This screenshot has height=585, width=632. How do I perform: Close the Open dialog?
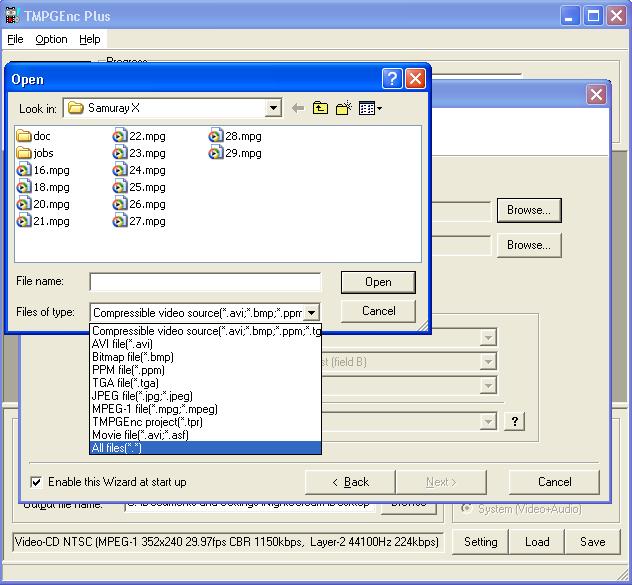coord(415,78)
